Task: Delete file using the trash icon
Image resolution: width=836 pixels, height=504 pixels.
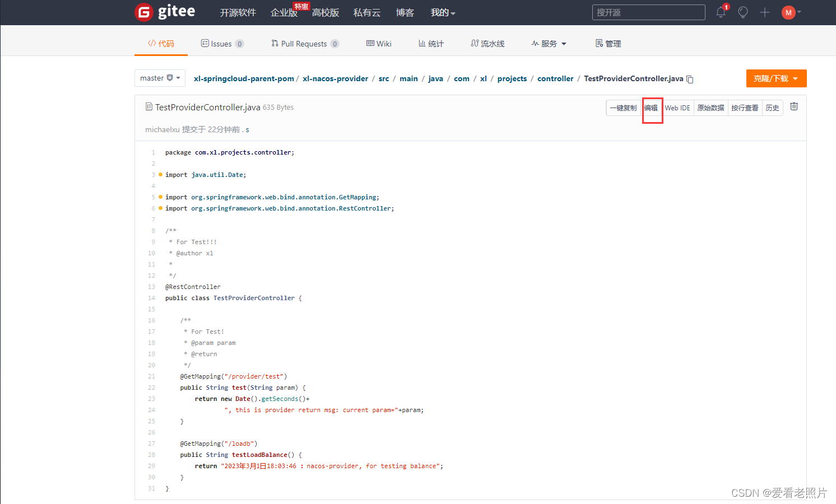Action: (794, 106)
